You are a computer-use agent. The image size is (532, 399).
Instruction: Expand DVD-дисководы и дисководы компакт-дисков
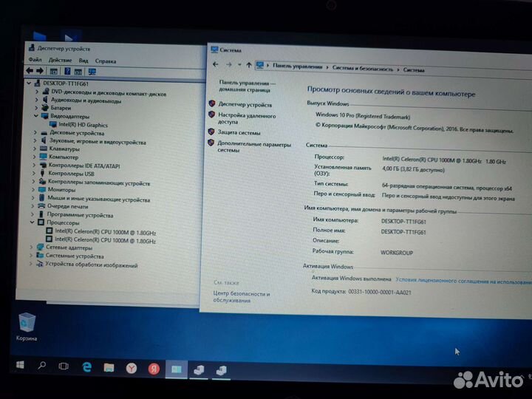click(37, 92)
